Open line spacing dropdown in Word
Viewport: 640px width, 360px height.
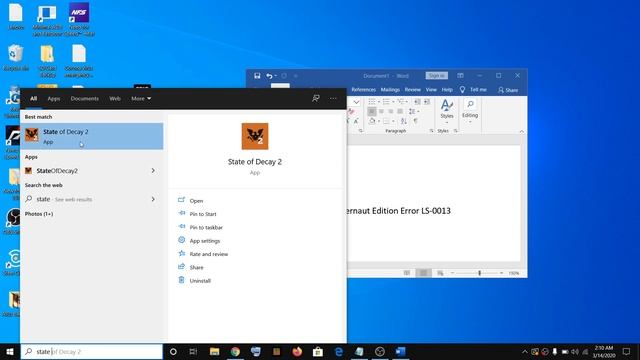(x=413, y=111)
